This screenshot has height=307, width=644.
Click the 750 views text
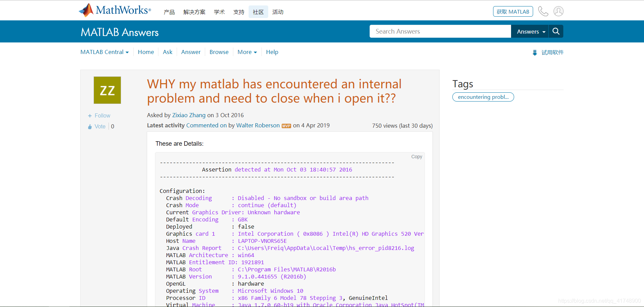click(402, 126)
